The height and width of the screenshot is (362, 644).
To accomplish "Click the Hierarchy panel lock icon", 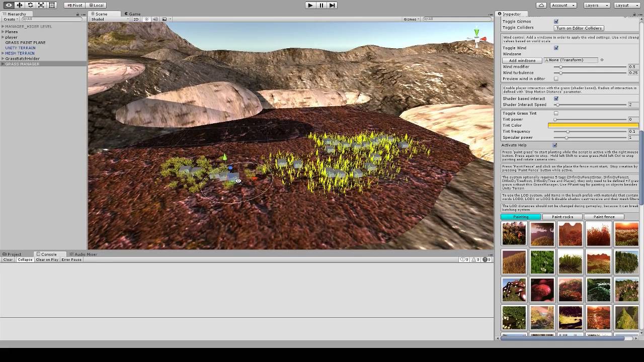I will [x=78, y=14].
